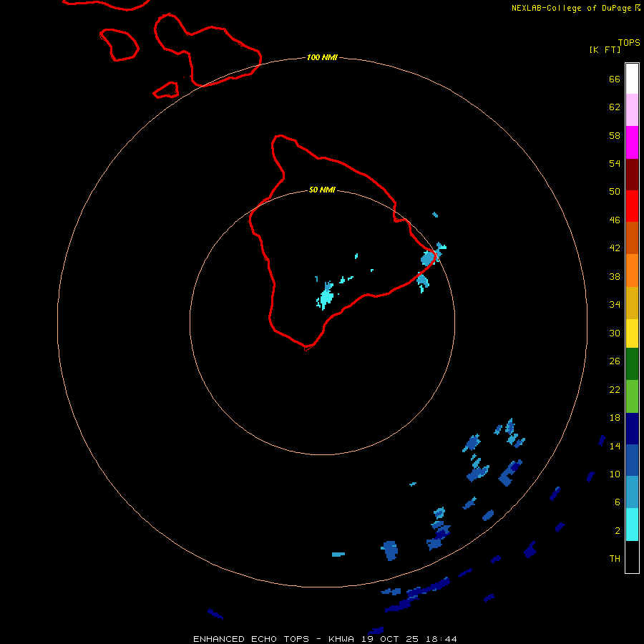Click the light pink legend swatch
644x644 pixels.
[632, 110]
